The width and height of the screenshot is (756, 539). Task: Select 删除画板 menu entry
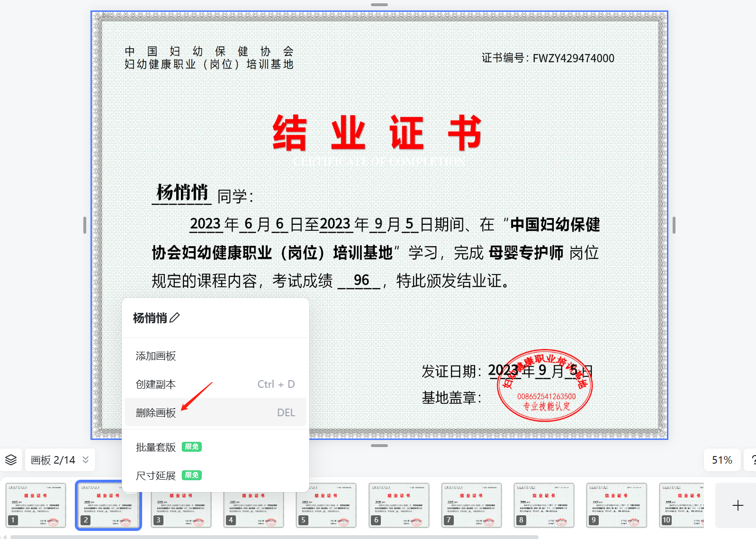click(216, 412)
